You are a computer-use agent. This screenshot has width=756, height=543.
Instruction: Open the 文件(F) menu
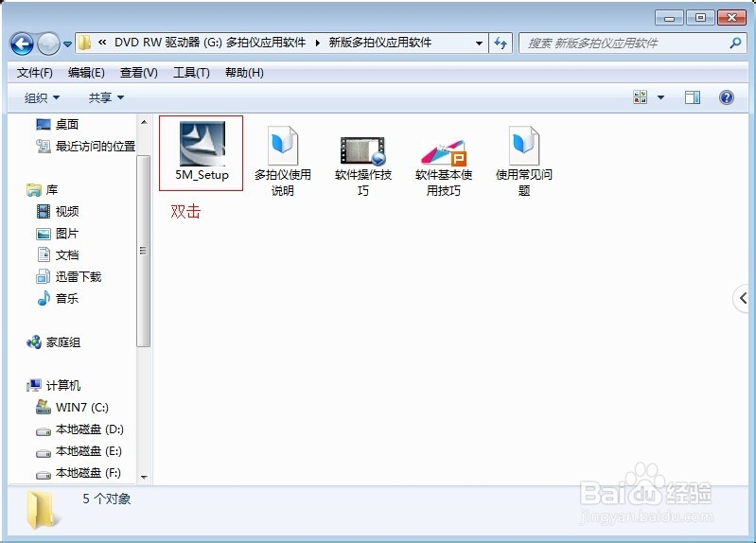click(x=35, y=73)
